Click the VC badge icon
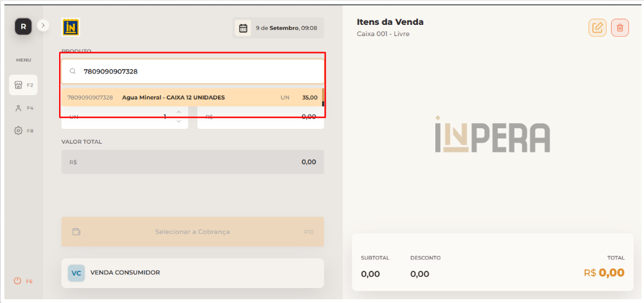 pos(77,273)
